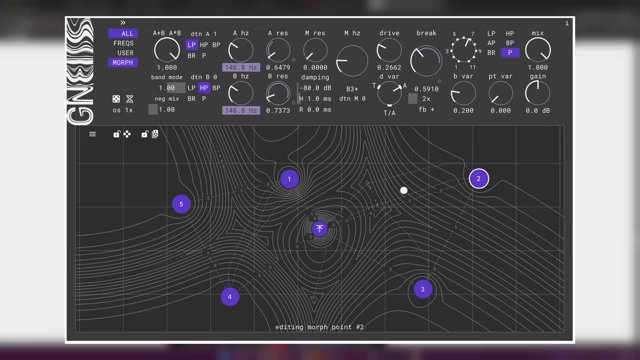Click the d var T/A knob
Image resolution: width=640 pixels, height=360 pixels.
(x=389, y=93)
